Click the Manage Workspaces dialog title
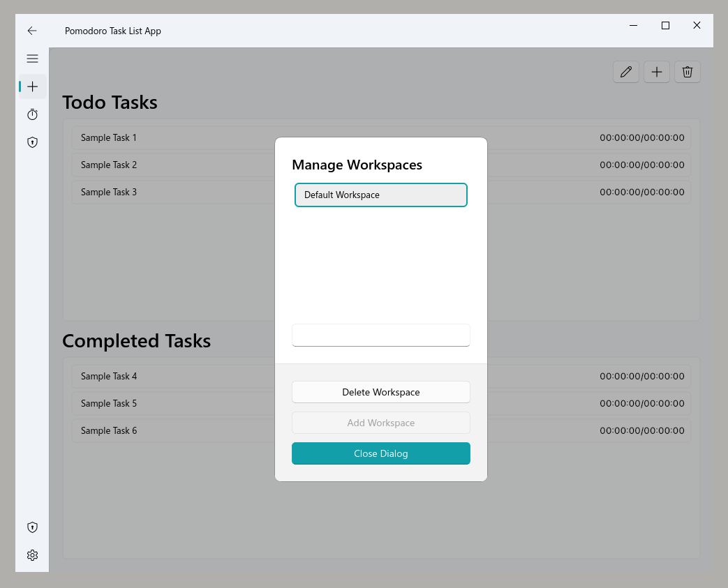728x588 pixels. click(x=357, y=165)
